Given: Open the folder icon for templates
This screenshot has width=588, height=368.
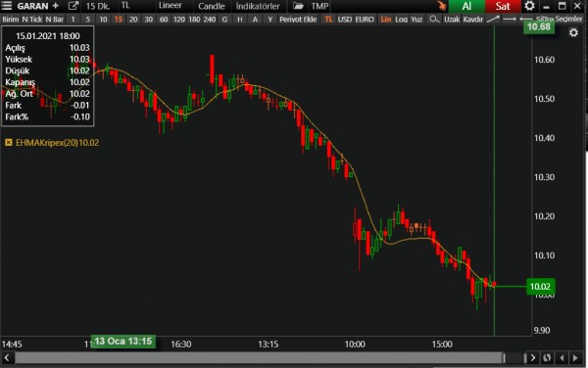Looking at the screenshot, I should click(298, 6).
